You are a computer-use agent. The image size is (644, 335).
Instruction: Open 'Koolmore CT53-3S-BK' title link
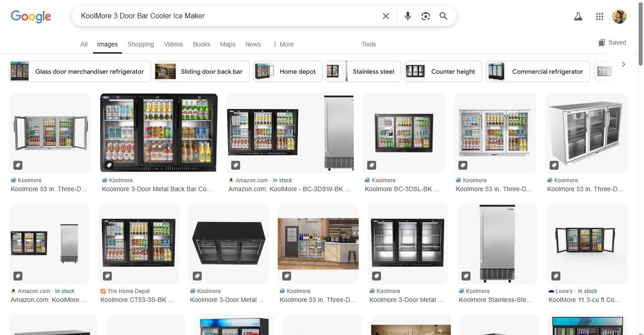coord(137,300)
